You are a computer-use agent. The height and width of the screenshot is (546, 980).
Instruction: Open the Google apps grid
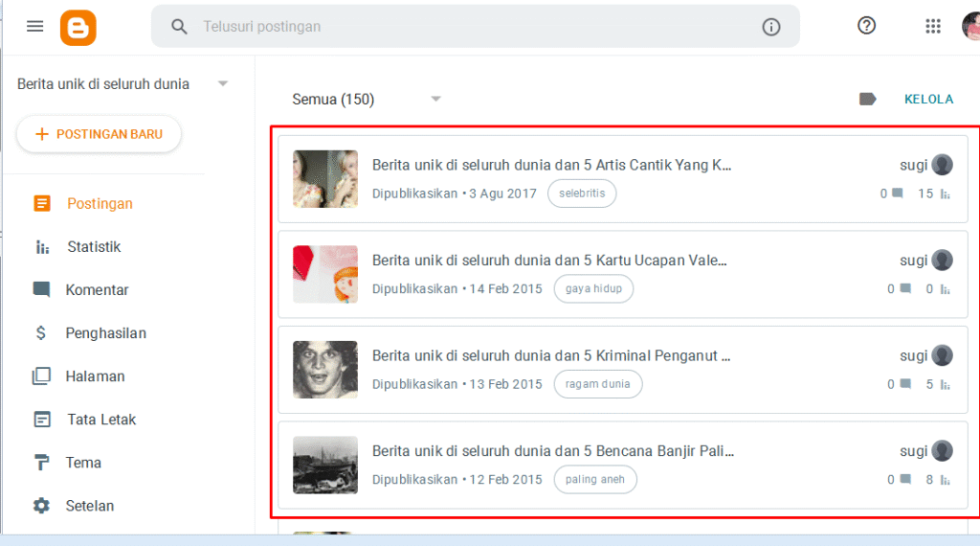point(932,26)
